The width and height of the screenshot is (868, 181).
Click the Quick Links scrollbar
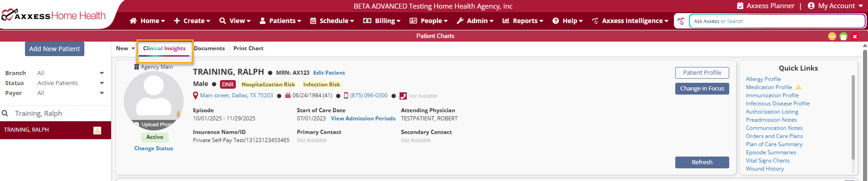(x=853, y=118)
